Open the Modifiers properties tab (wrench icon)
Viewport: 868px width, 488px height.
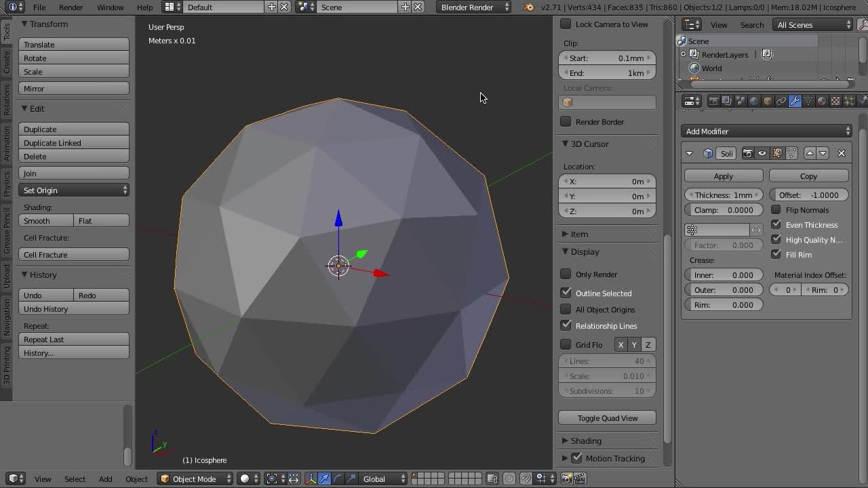795,101
